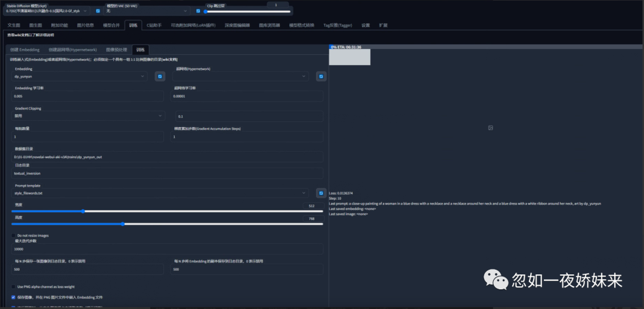The height and width of the screenshot is (309, 644).
Task: Open the 附加功能 tab
Action: tap(60, 25)
